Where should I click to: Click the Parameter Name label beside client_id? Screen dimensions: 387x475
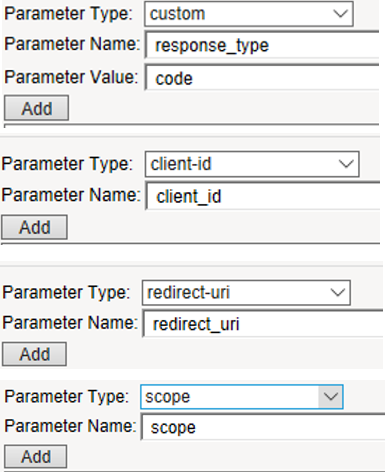point(71,195)
